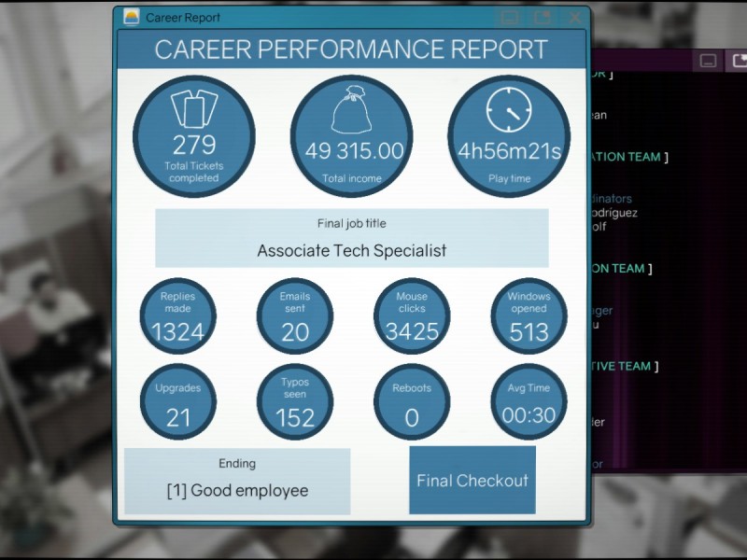
Task: Select the Emails sent stat circle
Action: click(295, 315)
